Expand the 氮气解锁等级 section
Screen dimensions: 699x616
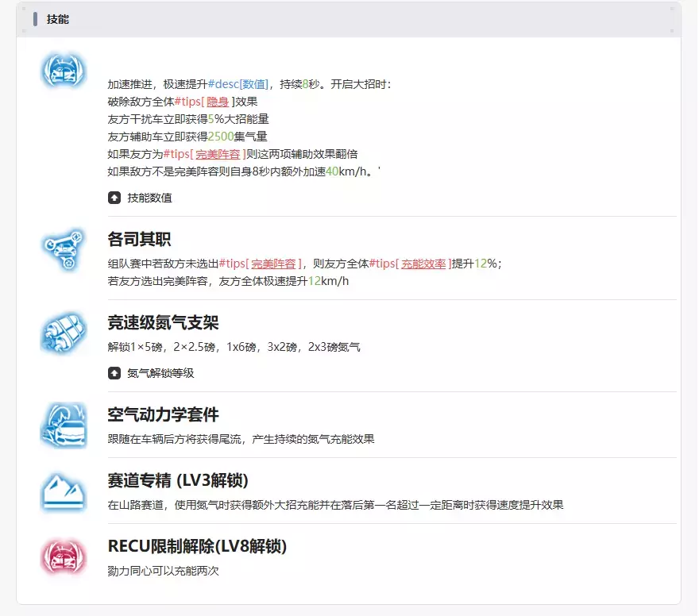(151, 373)
